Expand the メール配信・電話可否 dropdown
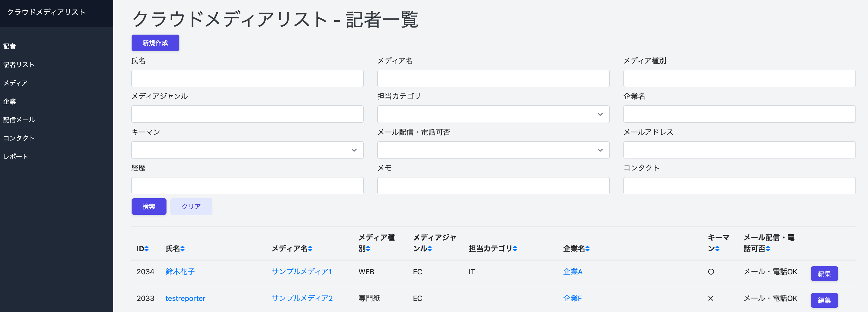 (x=493, y=150)
